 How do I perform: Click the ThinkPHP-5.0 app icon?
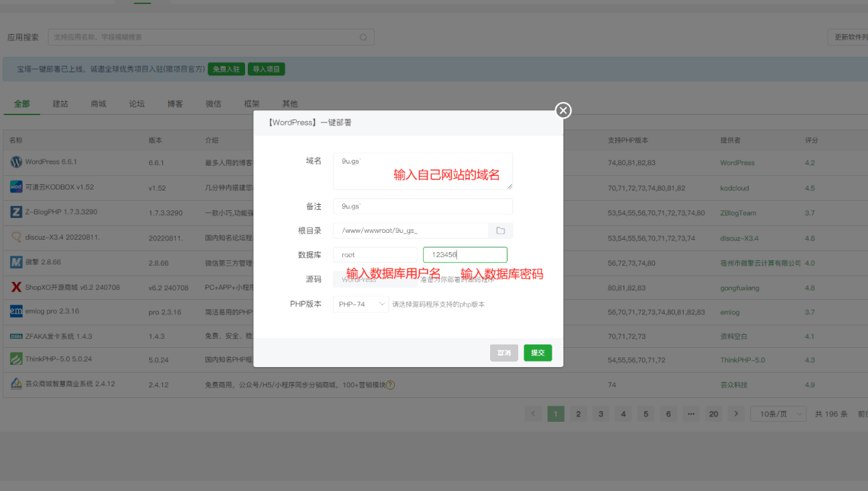(16, 359)
